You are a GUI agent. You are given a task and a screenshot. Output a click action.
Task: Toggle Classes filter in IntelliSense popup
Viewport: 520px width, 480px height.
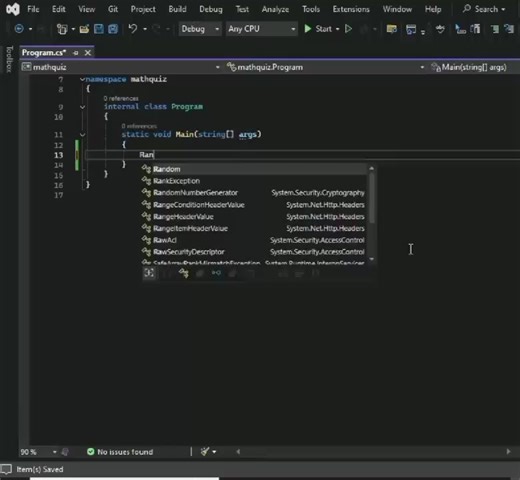coord(183,273)
